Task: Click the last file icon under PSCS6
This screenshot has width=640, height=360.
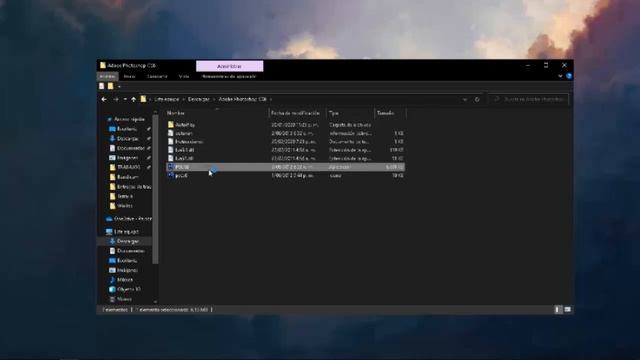Action: tap(171, 175)
